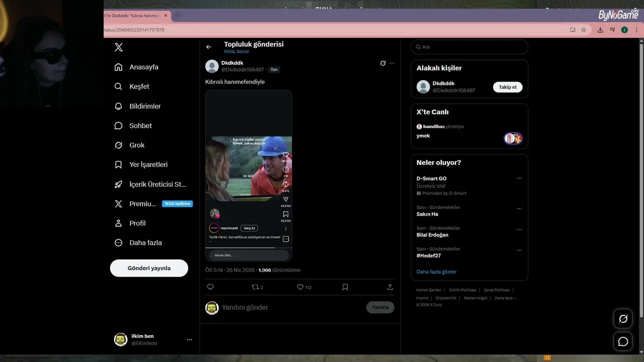This screenshot has height=362, width=644.
Task: Open floating messages chat button
Action: coord(623,341)
